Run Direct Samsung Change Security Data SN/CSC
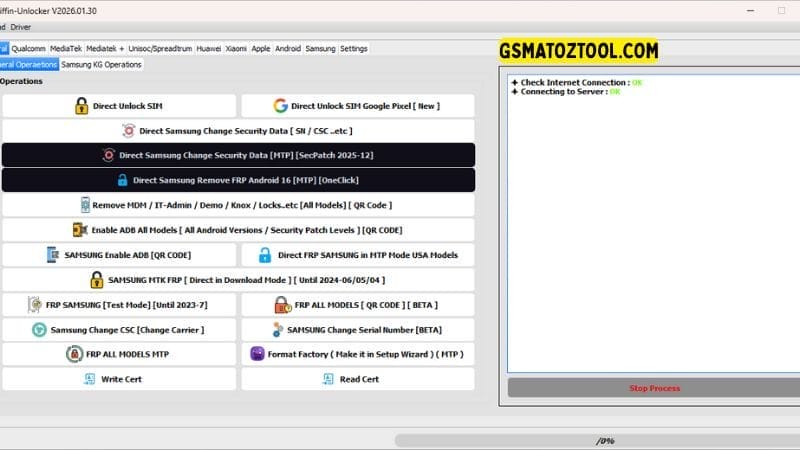Image resolution: width=800 pixels, height=450 pixels. (238, 131)
